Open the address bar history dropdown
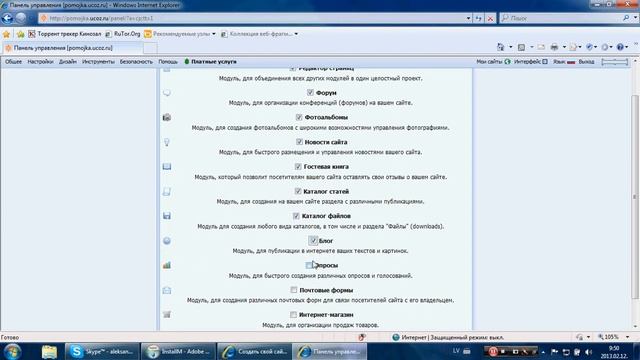 pos(468,18)
